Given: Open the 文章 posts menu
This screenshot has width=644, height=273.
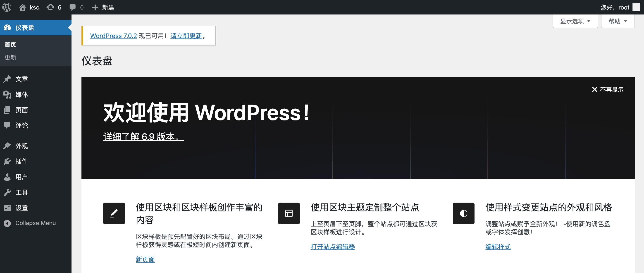Looking at the screenshot, I should click(36, 79).
